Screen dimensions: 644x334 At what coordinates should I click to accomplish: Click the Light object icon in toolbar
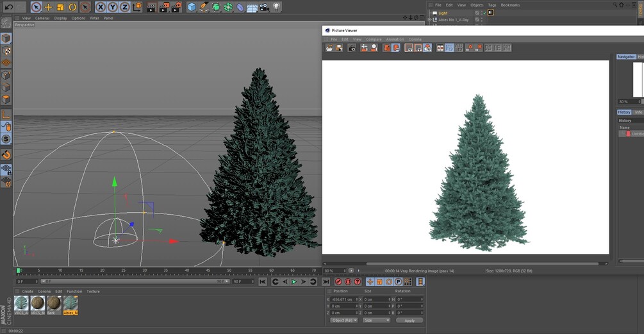[277, 7]
